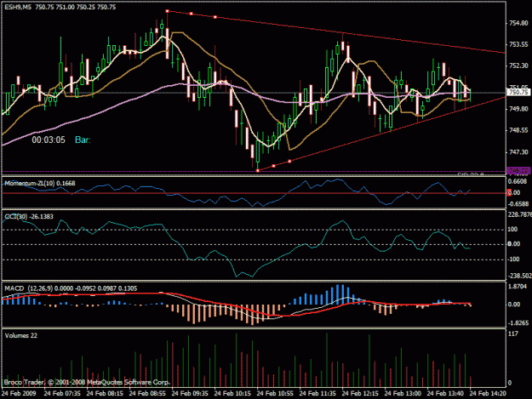Select the upper trendline's starting anchor at the high
Viewport: 532px width, 399px height.
[x=168, y=11]
